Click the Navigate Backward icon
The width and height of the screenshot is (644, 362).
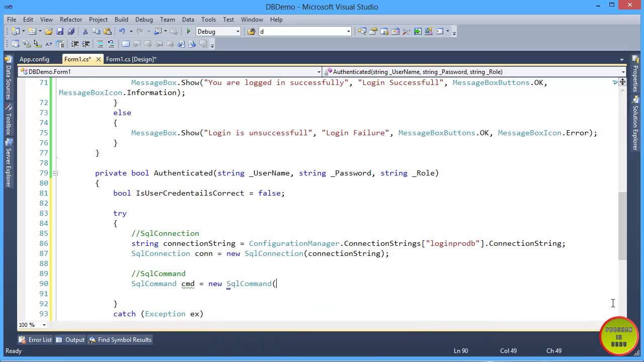157,31
